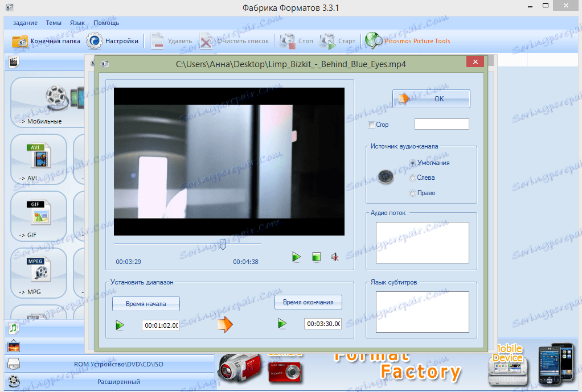Minimize the Фабрика Форматов window

(530, 6)
